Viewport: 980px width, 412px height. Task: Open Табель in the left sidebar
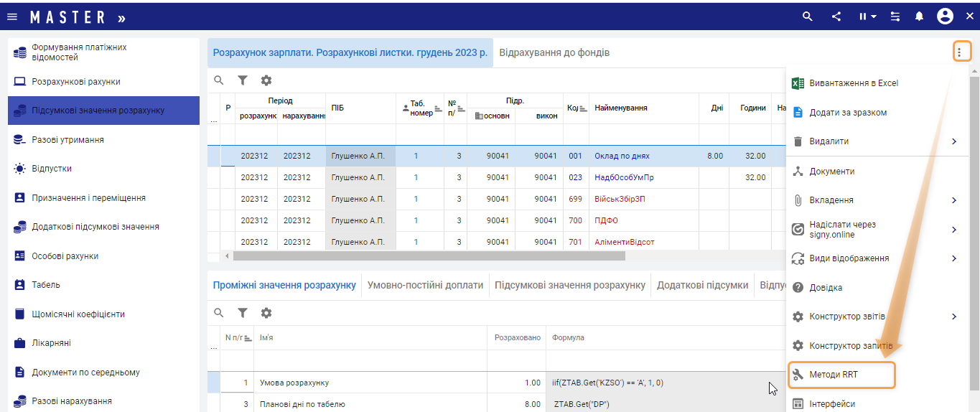[x=46, y=285]
